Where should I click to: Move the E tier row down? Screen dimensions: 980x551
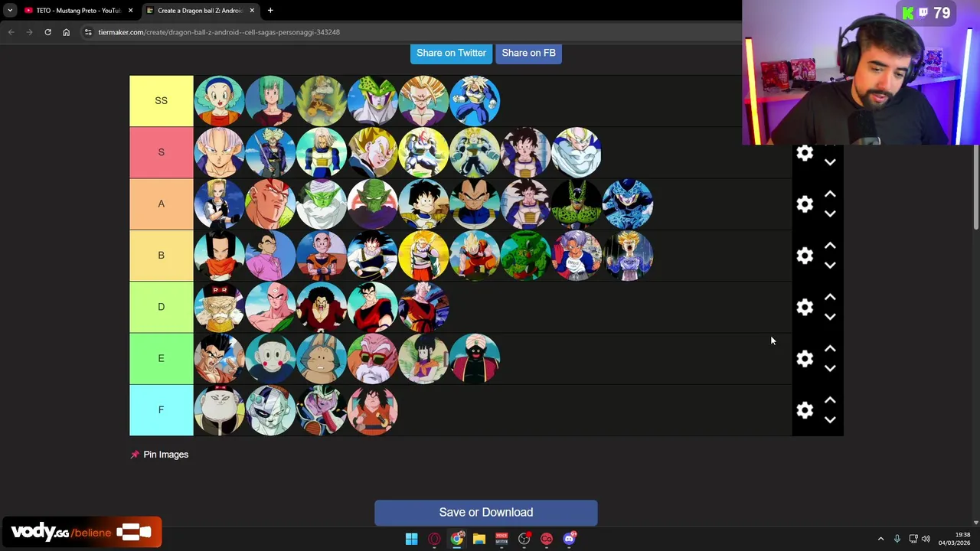pos(830,368)
